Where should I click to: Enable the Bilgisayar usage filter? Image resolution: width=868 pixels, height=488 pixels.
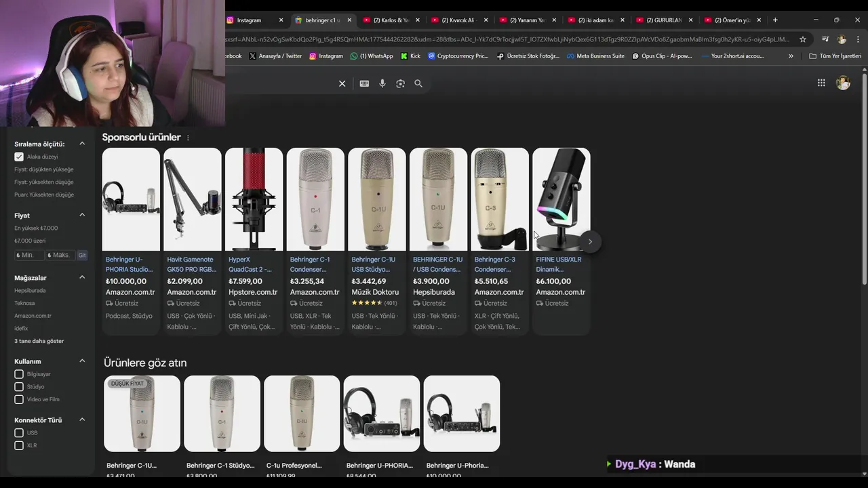tap(19, 374)
